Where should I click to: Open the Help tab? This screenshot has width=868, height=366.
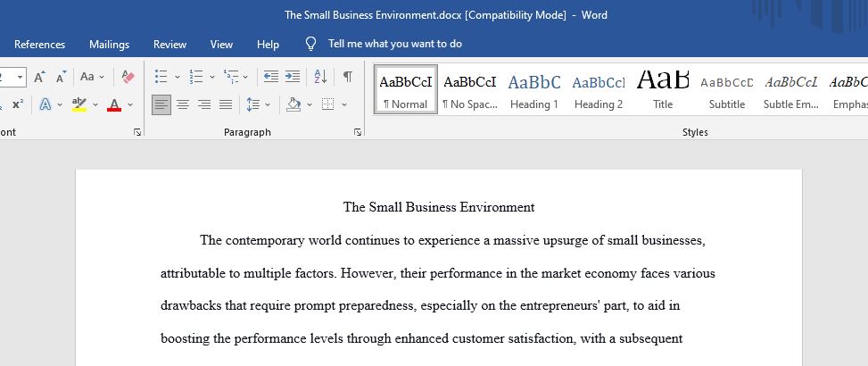268,45
